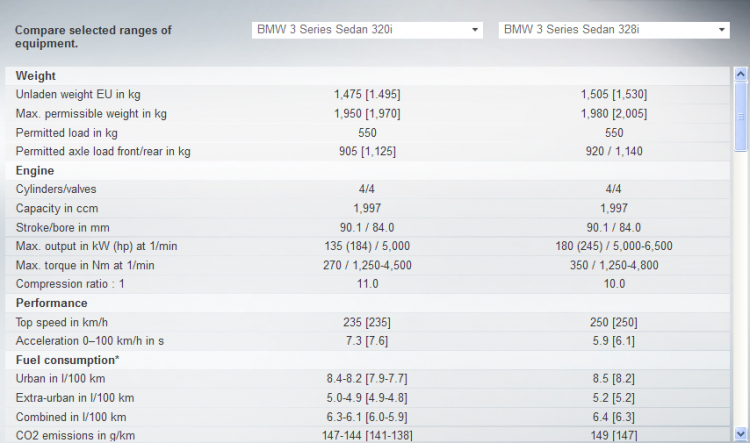Open the BMW 3 Series Sedan 328i dropdown

[614, 30]
